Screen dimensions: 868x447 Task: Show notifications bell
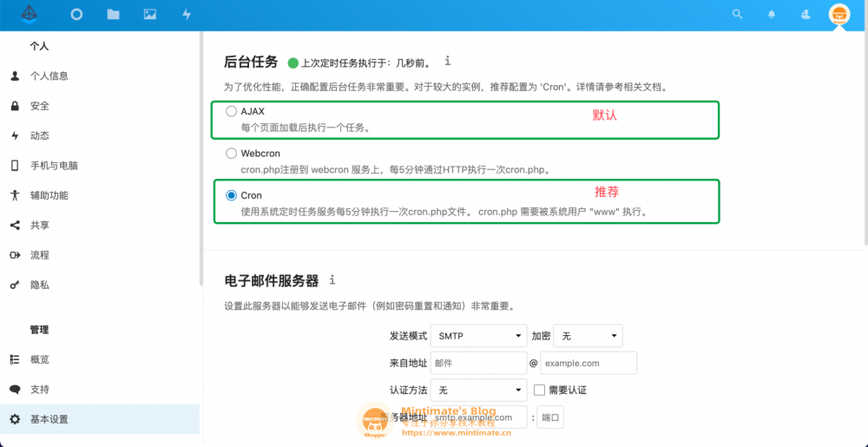772,15
